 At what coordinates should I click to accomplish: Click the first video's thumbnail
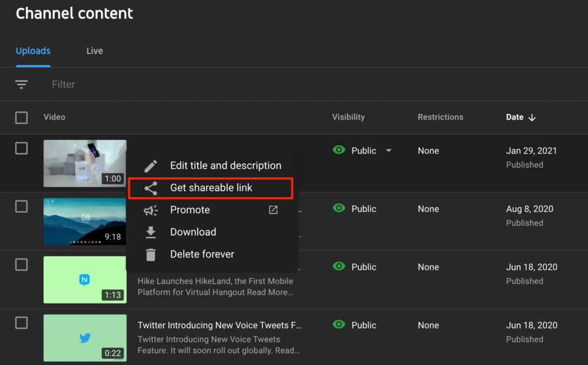click(84, 163)
